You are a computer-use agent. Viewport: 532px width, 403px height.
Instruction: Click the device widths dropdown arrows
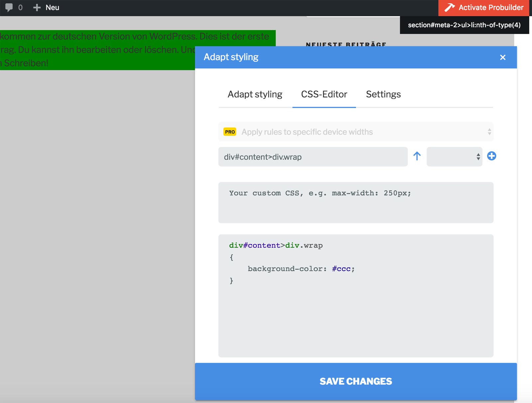(x=489, y=132)
